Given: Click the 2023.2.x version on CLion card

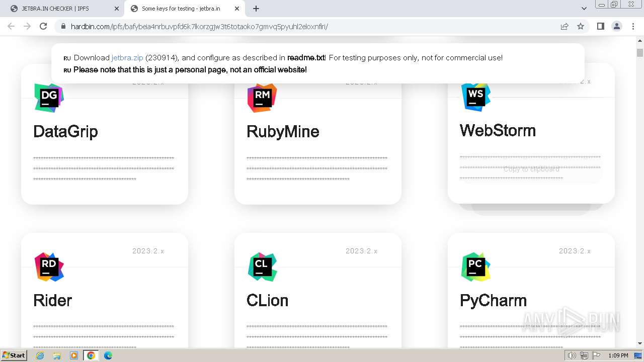Looking at the screenshot, I should (361, 251).
